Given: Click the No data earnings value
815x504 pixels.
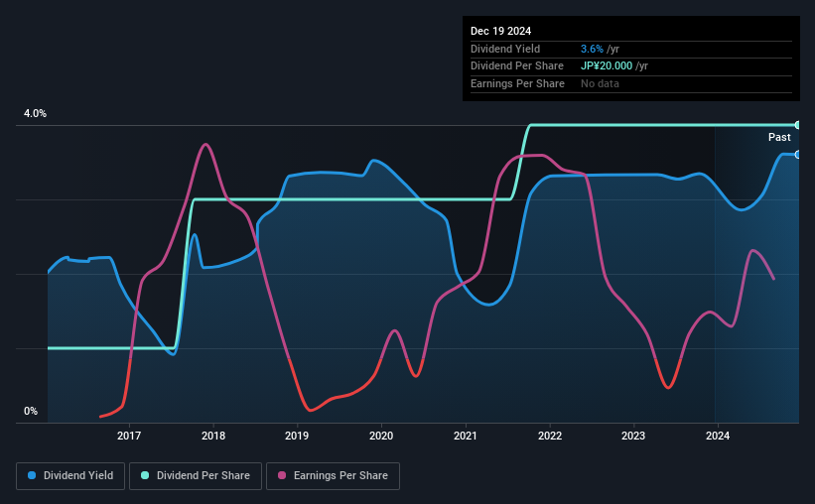Looking at the screenshot, I should (x=600, y=83).
